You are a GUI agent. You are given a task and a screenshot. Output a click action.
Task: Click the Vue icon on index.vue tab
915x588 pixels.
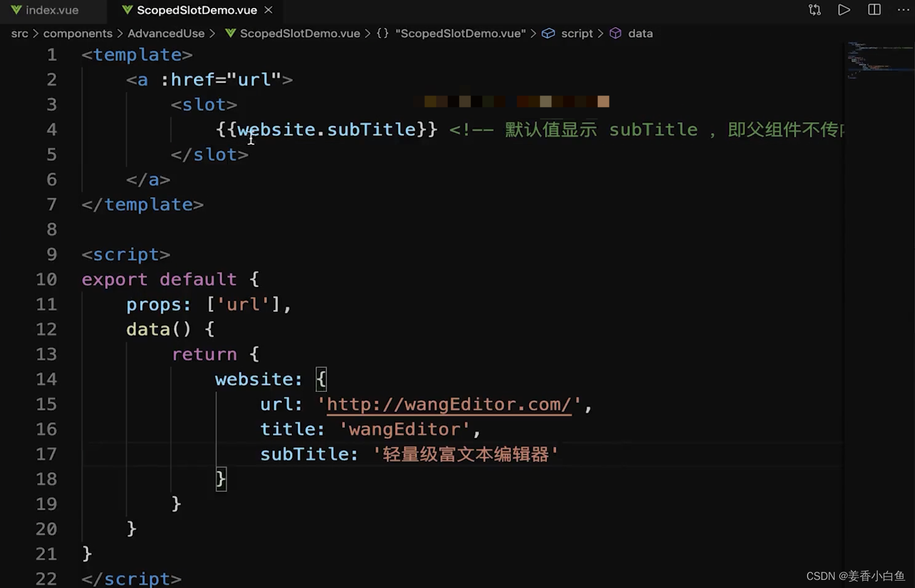click(x=16, y=10)
